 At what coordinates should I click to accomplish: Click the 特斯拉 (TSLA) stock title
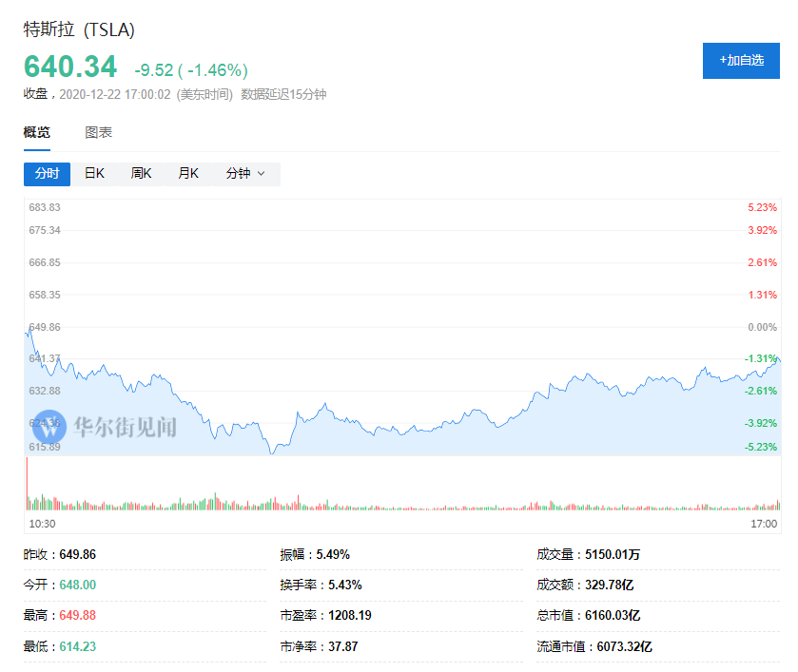pyautogui.click(x=79, y=29)
